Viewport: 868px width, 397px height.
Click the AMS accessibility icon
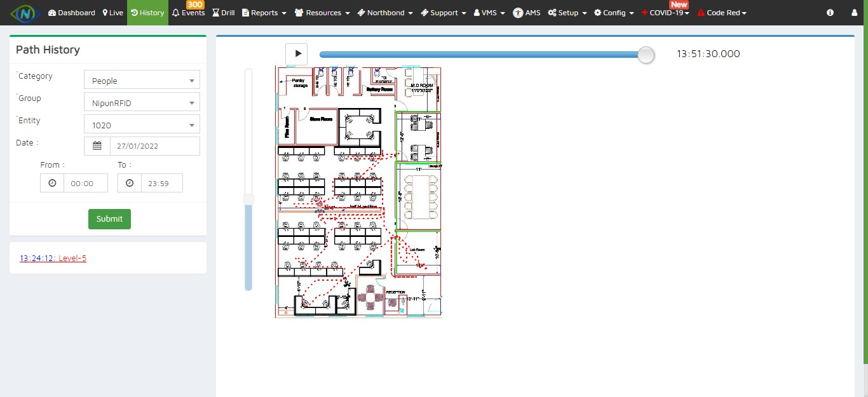[518, 13]
